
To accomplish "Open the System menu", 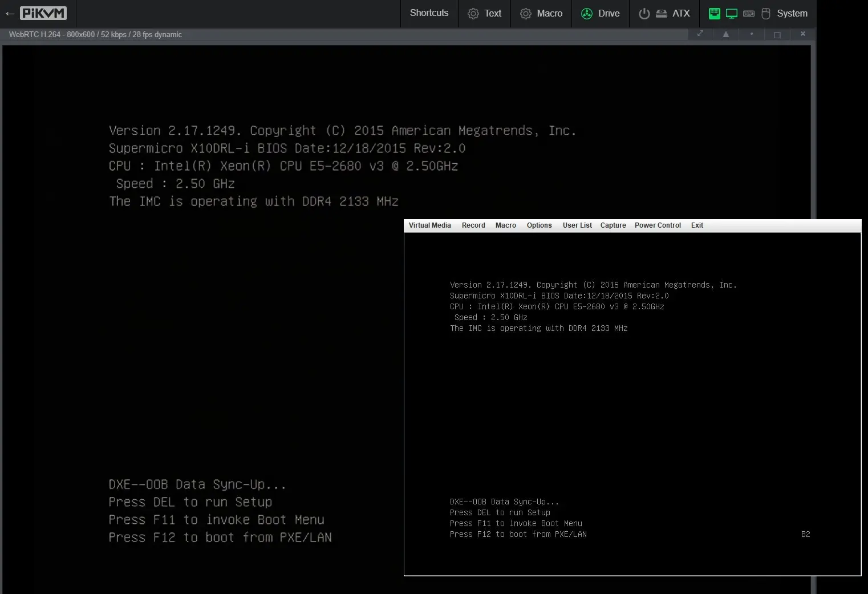I will pos(792,13).
